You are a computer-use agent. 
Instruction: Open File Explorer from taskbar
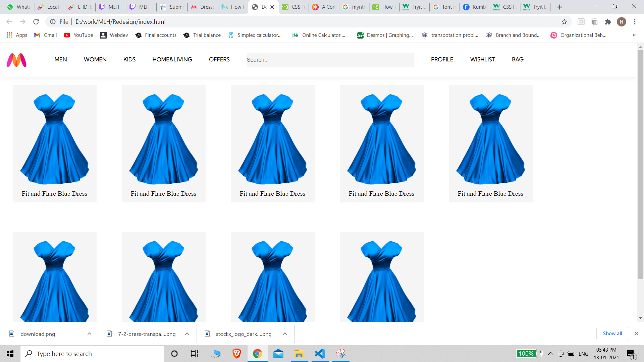[x=299, y=354]
